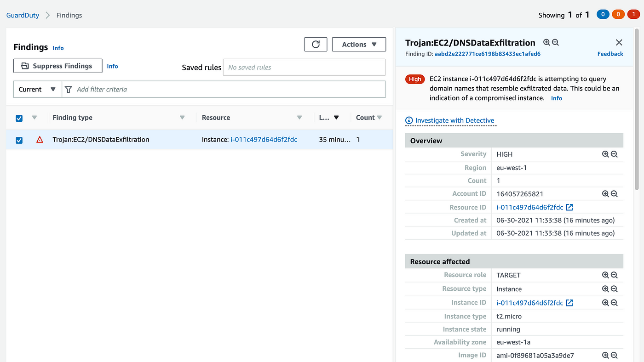Open Info link beside Suppress Findings

pyautogui.click(x=112, y=66)
